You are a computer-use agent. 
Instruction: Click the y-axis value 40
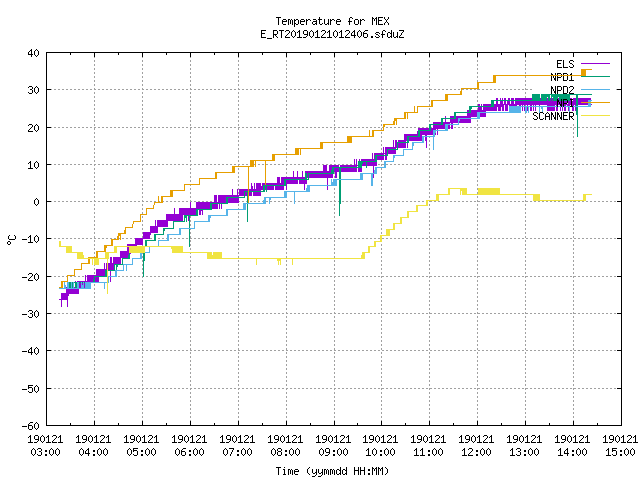click(x=33, y=53)
